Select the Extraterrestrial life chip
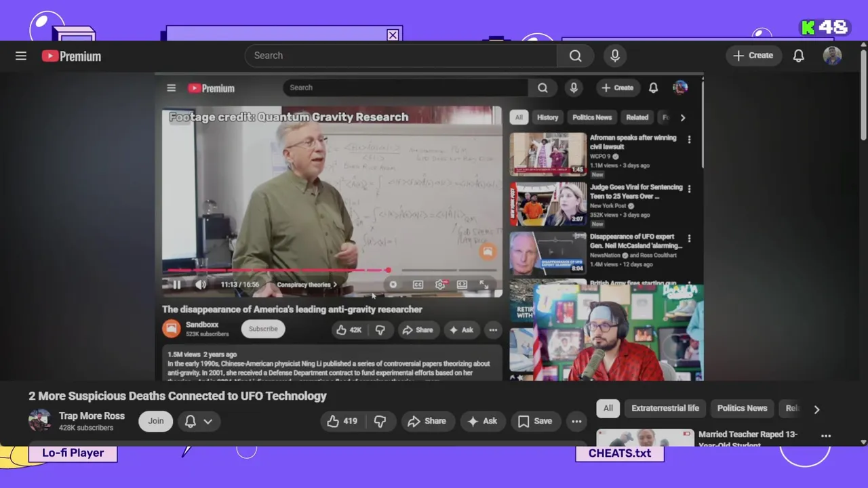The width and height of the screenshot is (868, 488). [x=665, y=408]
